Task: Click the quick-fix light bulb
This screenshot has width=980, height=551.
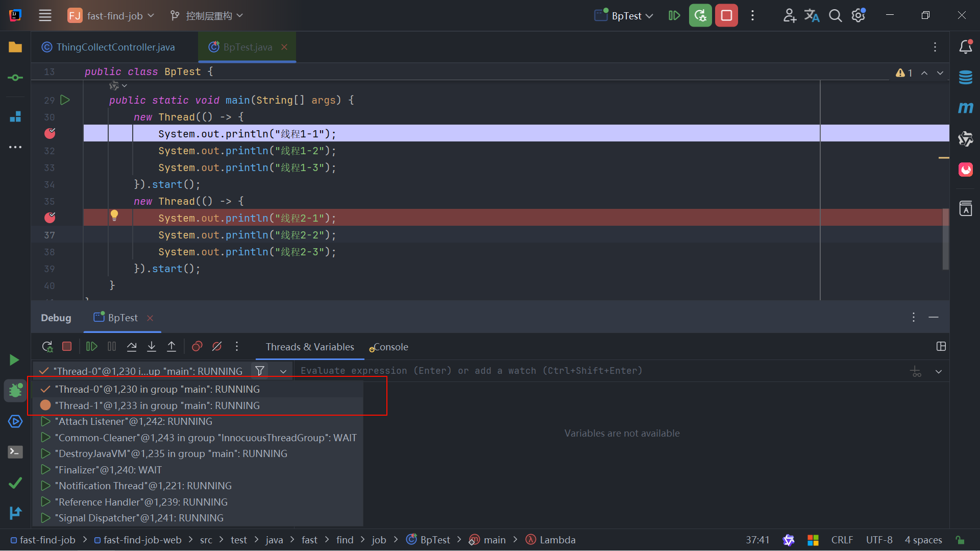Action: (x=114, y=215)
